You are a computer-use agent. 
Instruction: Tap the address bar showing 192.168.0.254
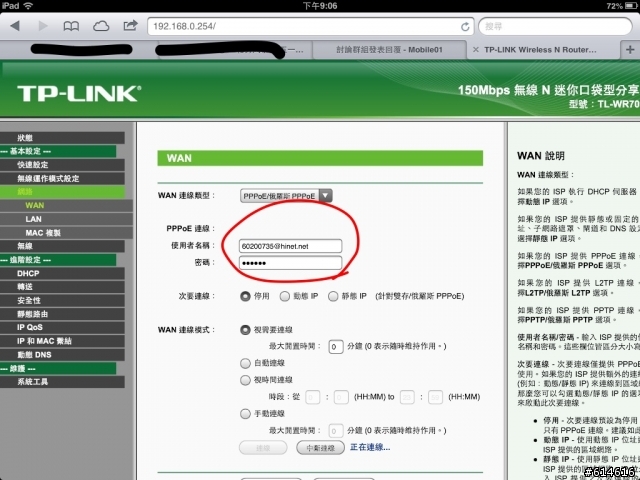pos(304,27)
